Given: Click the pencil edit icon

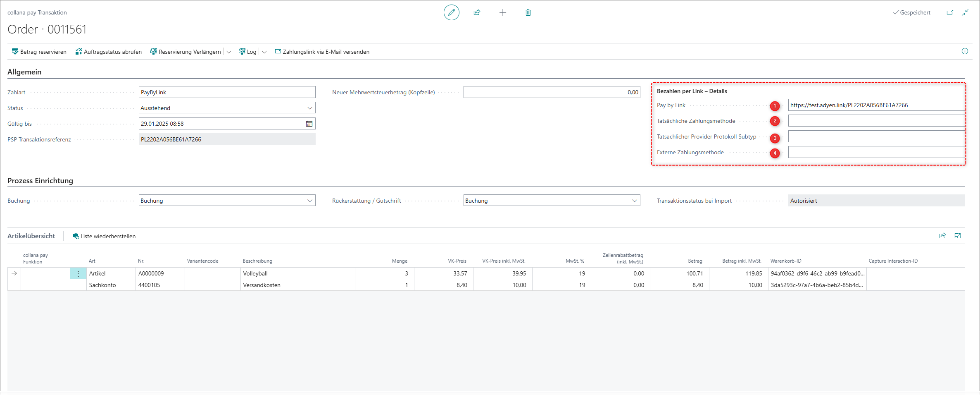Looking at the screenshot, I should [x=451, y=12].
